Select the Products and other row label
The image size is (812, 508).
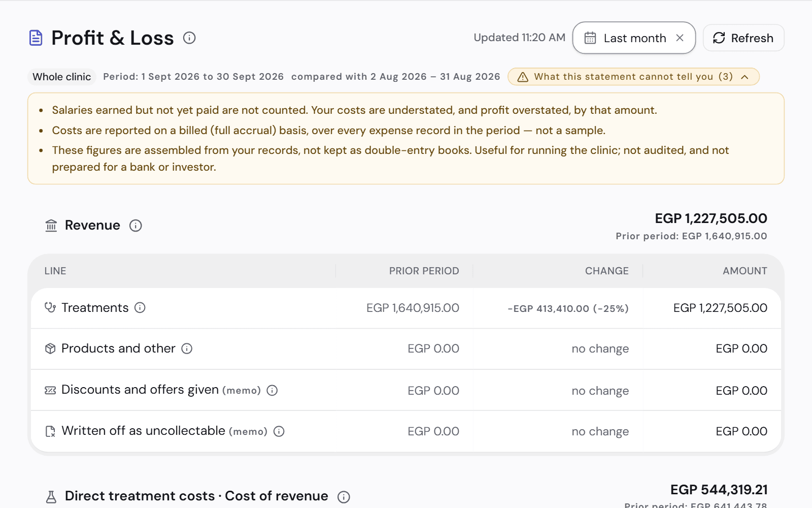click(x=118, y=348)
